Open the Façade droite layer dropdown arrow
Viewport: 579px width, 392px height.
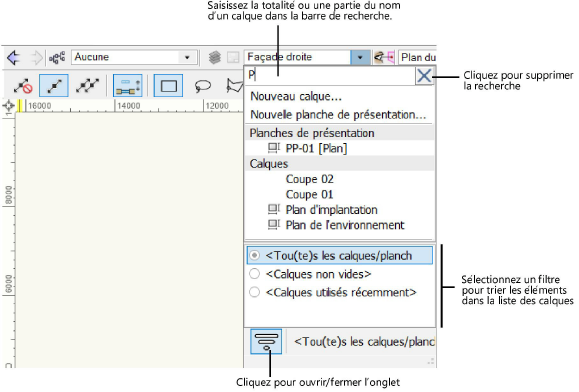pyautogui.click(x=360, y=57)
